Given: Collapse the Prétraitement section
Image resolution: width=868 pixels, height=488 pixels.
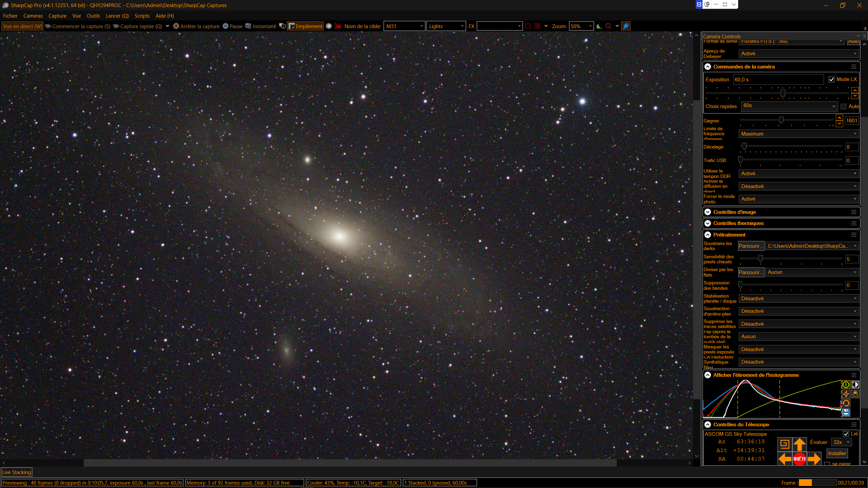Looking at the screenshot, I should coord(708,235).
